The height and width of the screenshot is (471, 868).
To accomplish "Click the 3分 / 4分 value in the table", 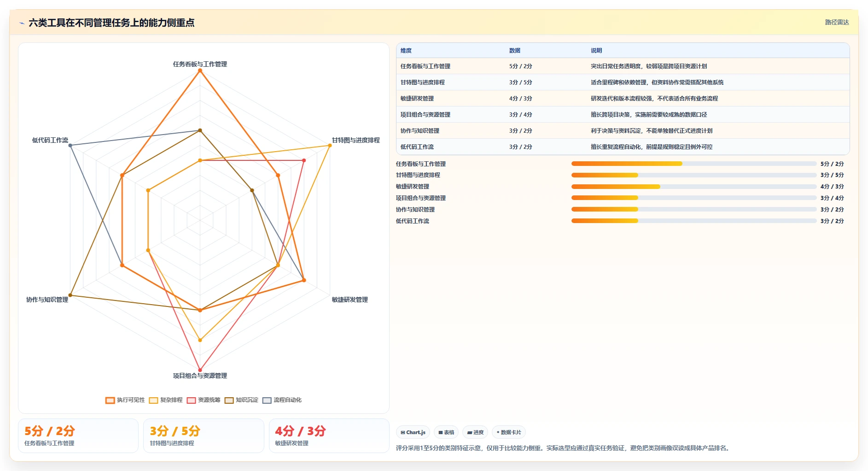I will tap(521, 115).
